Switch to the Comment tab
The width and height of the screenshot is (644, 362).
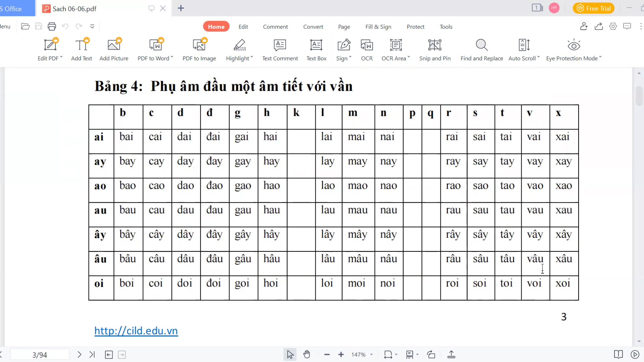275,26
